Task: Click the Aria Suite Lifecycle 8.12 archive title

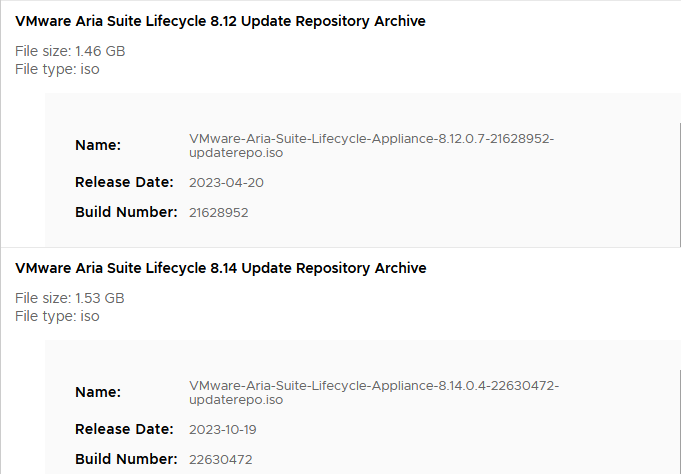Action: click(x=220, y=21)
